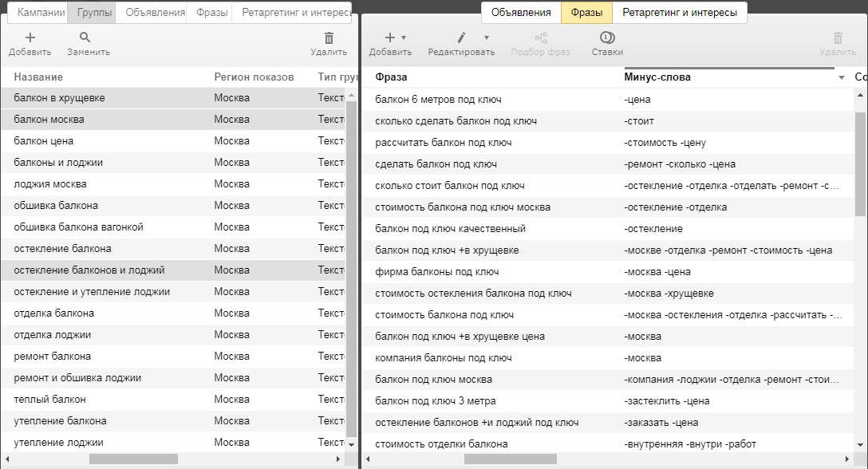Sort by Регион показов column header
The width and height of the screenshot is (868, 469).
[x=254, y=77]
